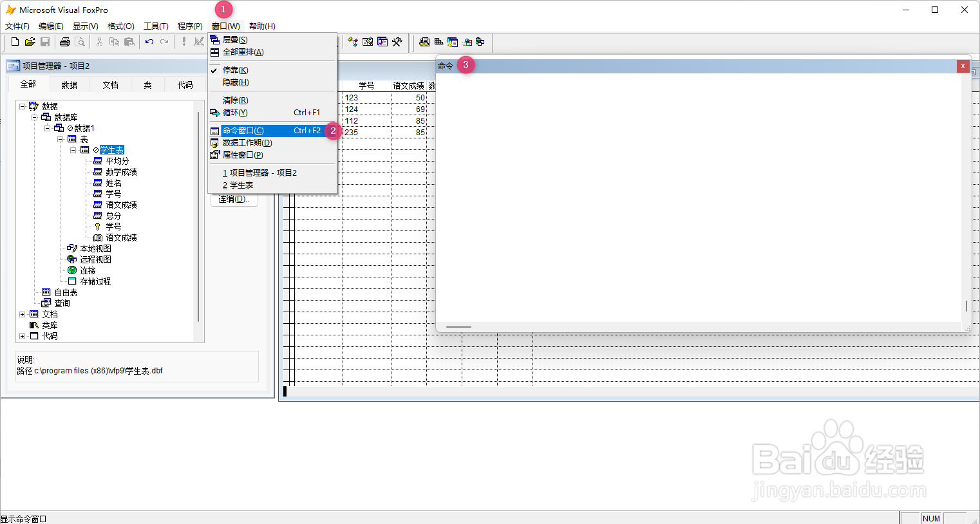Click the key icon beside index 学号
The height and width of the screenshot is (524, 980).
(x=98, y=227)
